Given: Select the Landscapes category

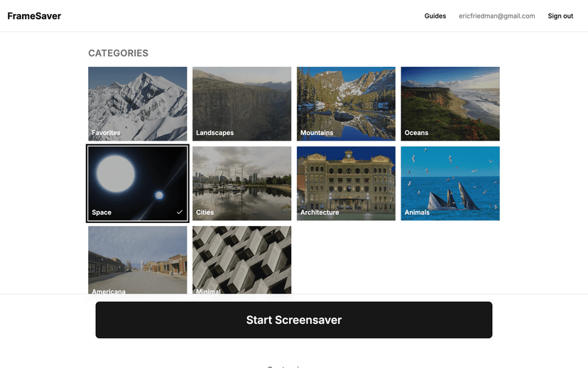Looking at the screenshot, I should [x=241, y=104].
